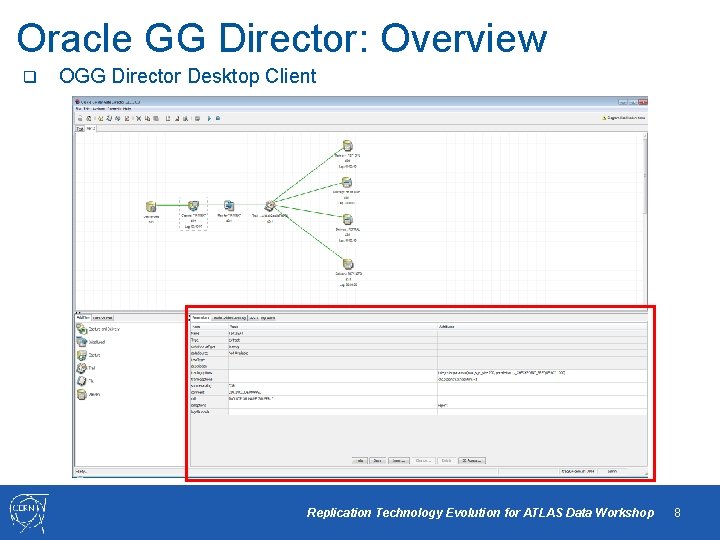Click the Name row value in parameters table
720x540 pixels.
coord(332,333)
